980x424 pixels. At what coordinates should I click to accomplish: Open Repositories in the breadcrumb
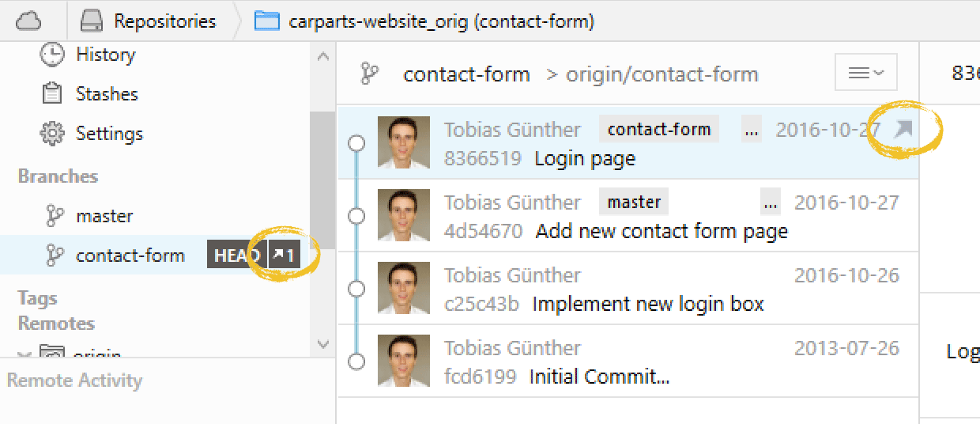pos(150,21)
